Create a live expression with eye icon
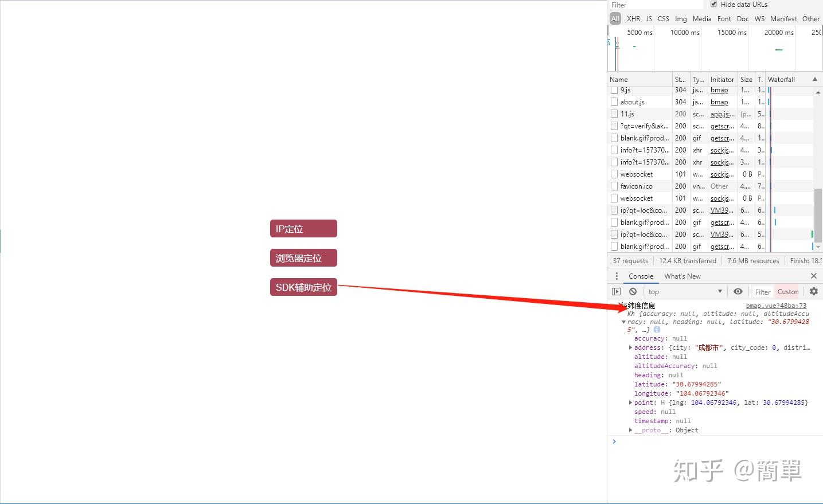The width and height of the screenshot is (823, 504). [x=738, y=291]
